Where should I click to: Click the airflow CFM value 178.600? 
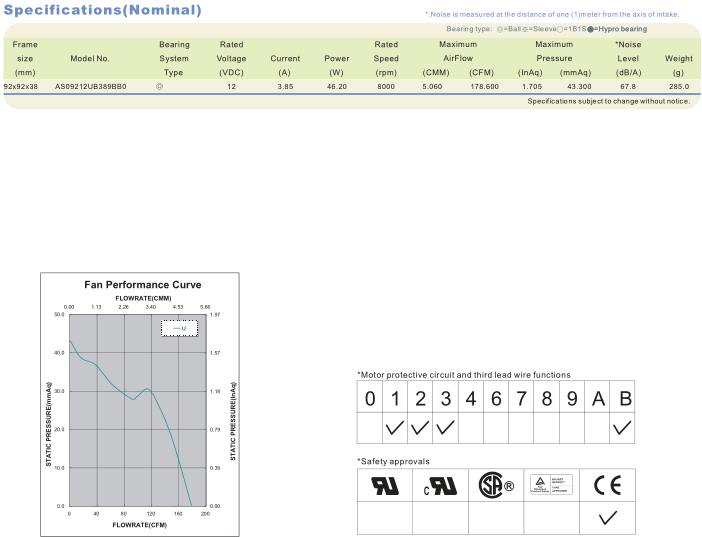tap(484, 86)
